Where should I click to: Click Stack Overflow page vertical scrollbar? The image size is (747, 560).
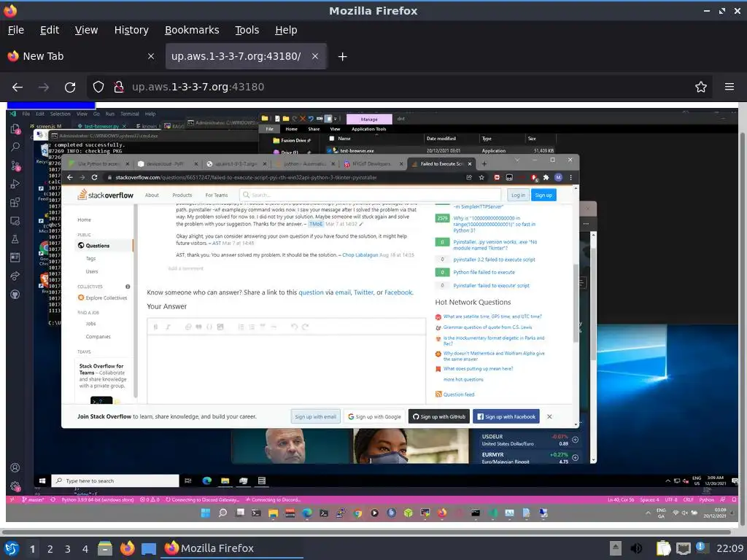[x=576, y=303]
